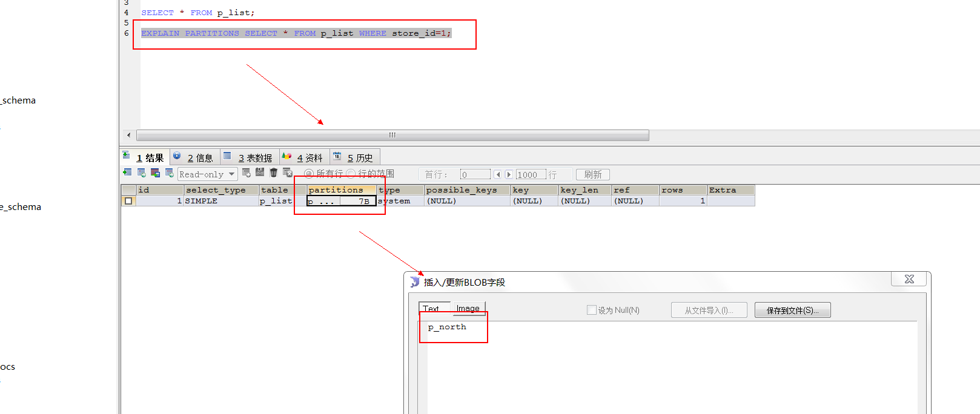Switch to the Image tab in BLOB dialog
The height and width of the screenshot is (414, 980).
[x=468, y=309]
